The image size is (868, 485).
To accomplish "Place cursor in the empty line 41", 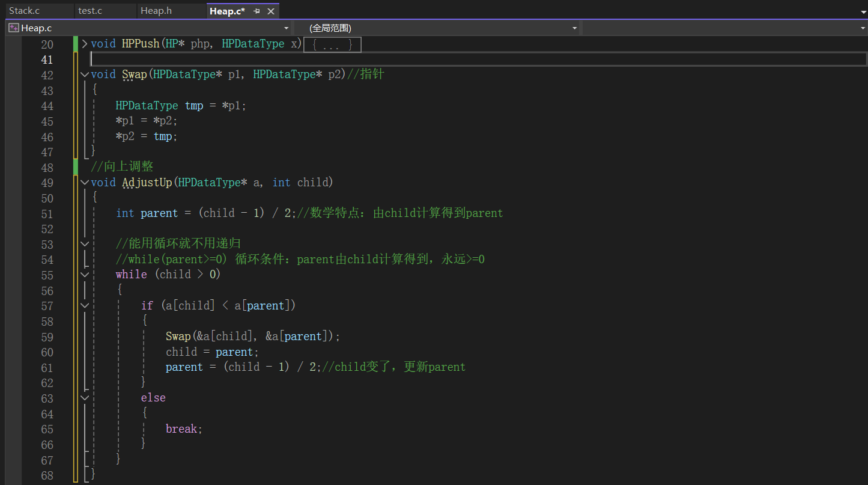I will pos(478,59).
